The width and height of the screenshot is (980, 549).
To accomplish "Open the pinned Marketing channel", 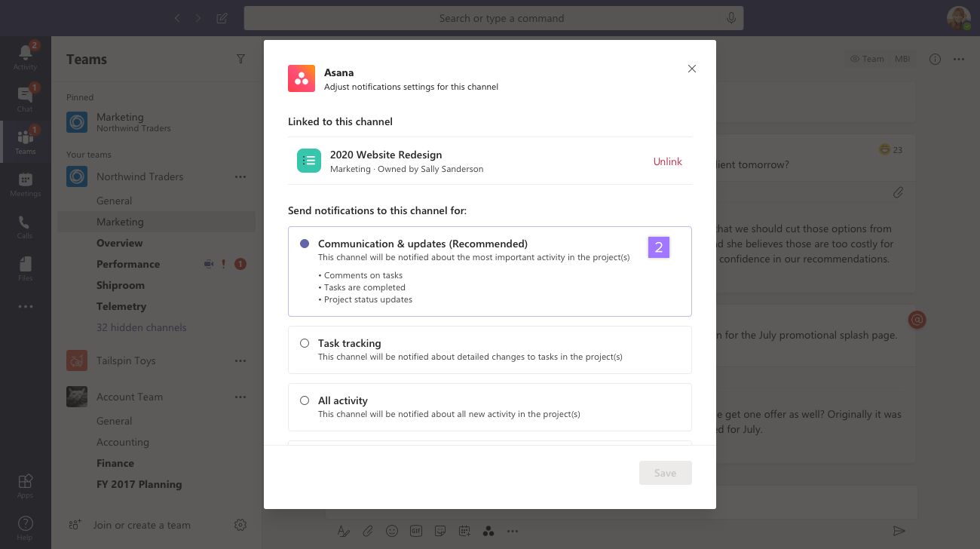I will 157,122.
